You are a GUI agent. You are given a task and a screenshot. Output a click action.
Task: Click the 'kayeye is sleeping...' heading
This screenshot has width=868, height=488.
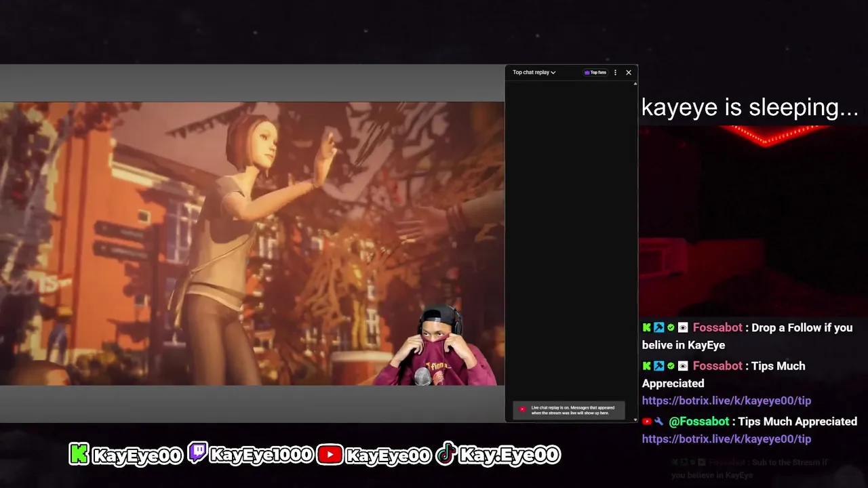pos(750,107)
